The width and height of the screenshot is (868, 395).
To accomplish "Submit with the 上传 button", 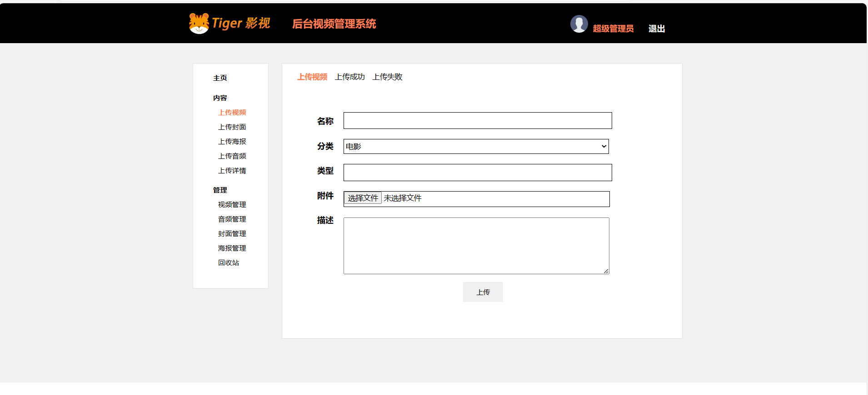I will click(483, 292).
